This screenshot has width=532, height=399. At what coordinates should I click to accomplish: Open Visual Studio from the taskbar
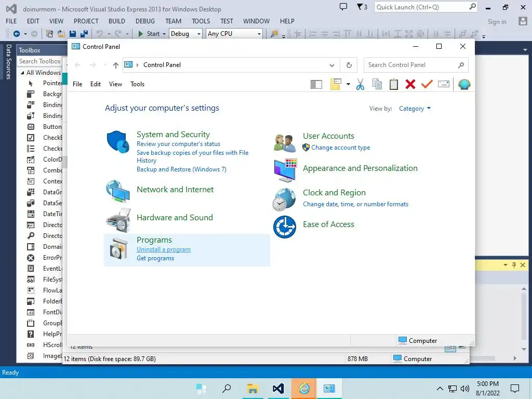click(278, 389)
